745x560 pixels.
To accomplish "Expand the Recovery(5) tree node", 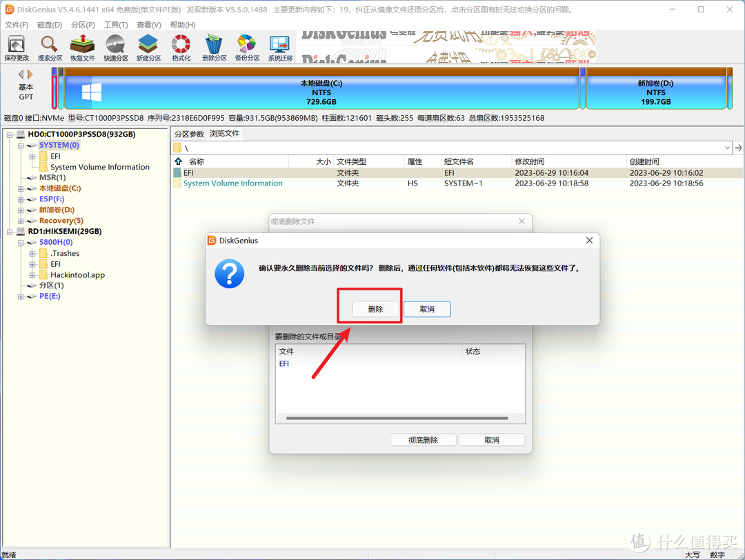I will pyautogui.click(x=21, y=221).
